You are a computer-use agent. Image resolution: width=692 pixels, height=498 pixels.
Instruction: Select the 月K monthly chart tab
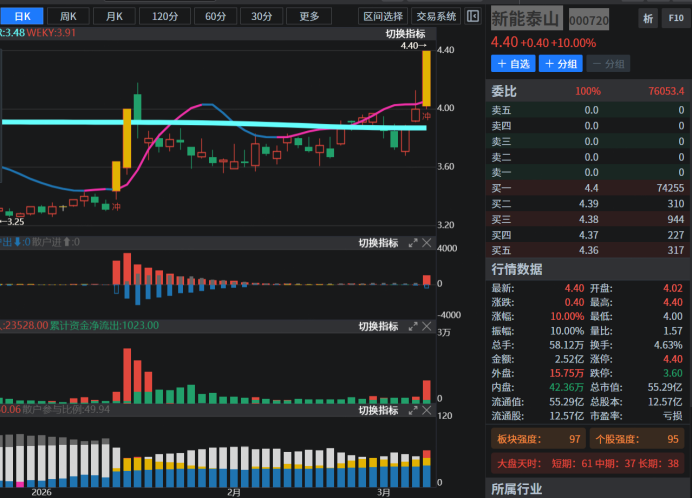click(116, 16)
